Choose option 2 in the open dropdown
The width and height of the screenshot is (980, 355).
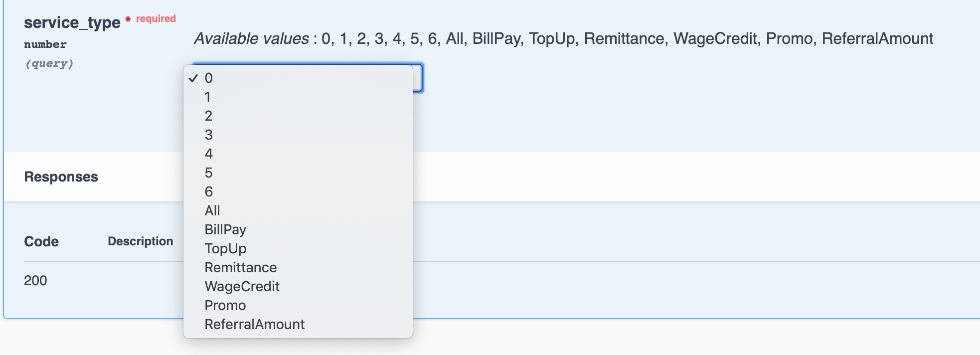(208, 116)
